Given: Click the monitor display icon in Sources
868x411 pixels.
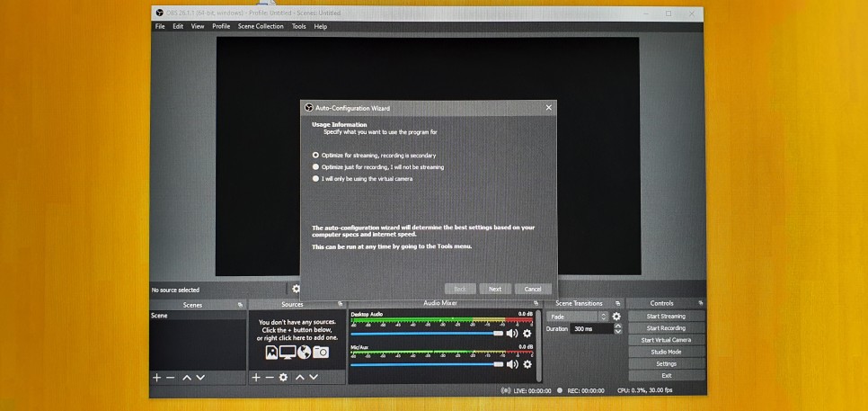Looking at the screenshot, I should (288, 353).
